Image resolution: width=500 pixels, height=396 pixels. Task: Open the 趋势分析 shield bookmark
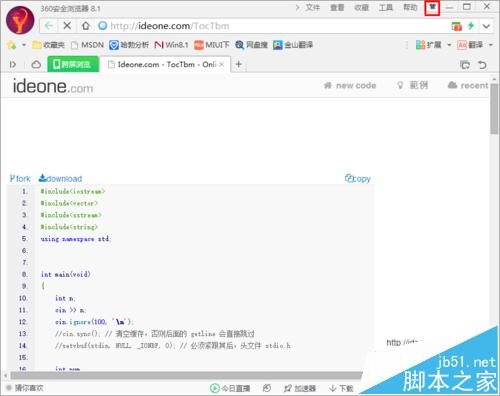tap(129, 45)
